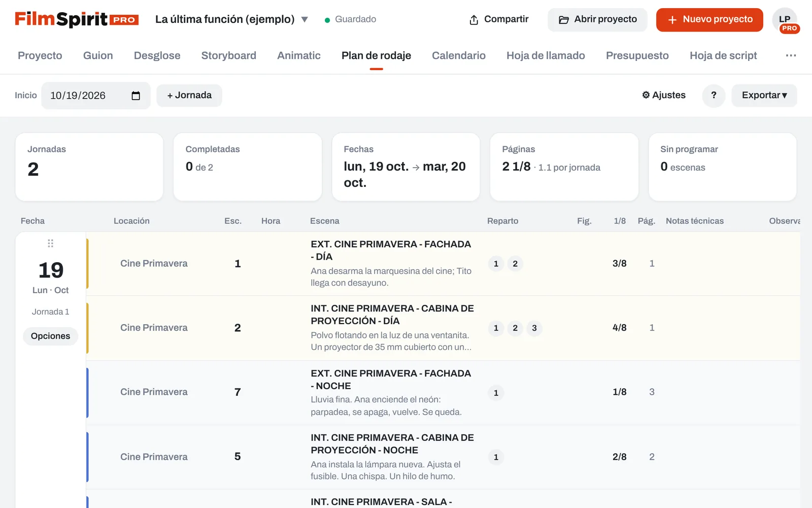812x508 pixels.
Task: Click the Locación column header
Action: [x=131, y=221]
